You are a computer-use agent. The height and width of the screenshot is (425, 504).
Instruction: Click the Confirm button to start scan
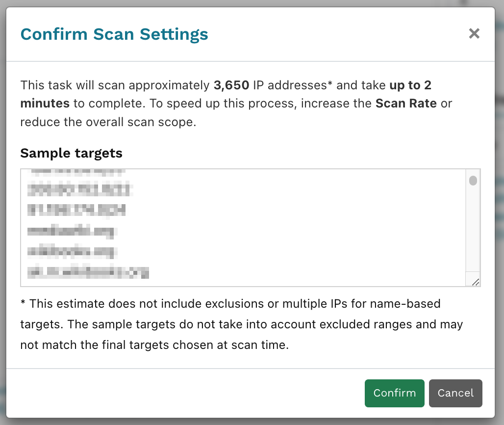pyautogui.click(x=394, y=393)
